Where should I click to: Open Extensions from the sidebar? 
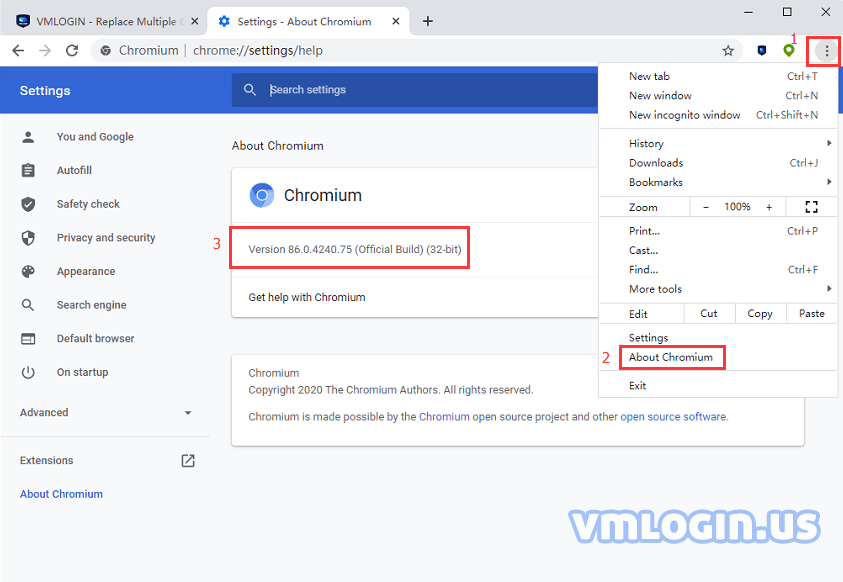[46, 461]
